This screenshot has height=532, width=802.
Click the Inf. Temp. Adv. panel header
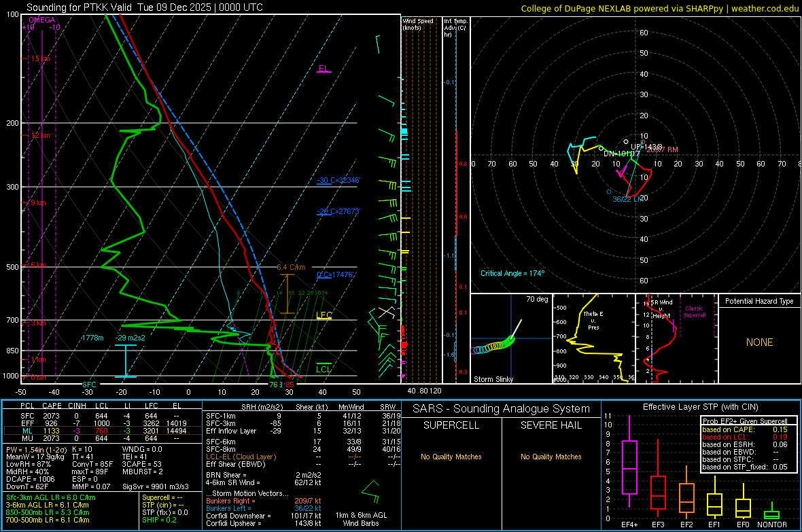455,28
